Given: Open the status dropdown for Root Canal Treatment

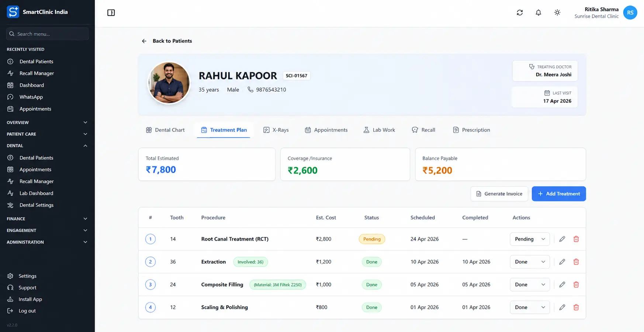Looking at the screenshot, I should coord(530,239).
